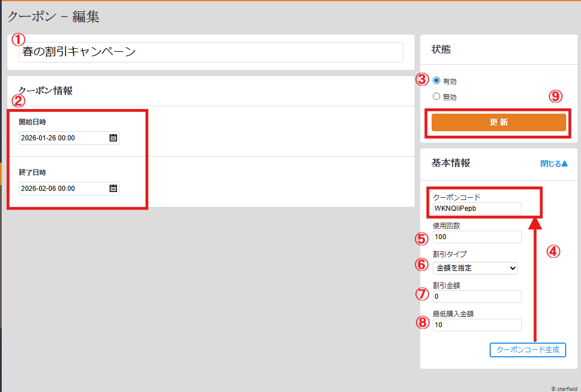Click the 割引金額 field showing 0
Image resolution: width=581 pixels, height=392 pixels.
coord(476,296)
